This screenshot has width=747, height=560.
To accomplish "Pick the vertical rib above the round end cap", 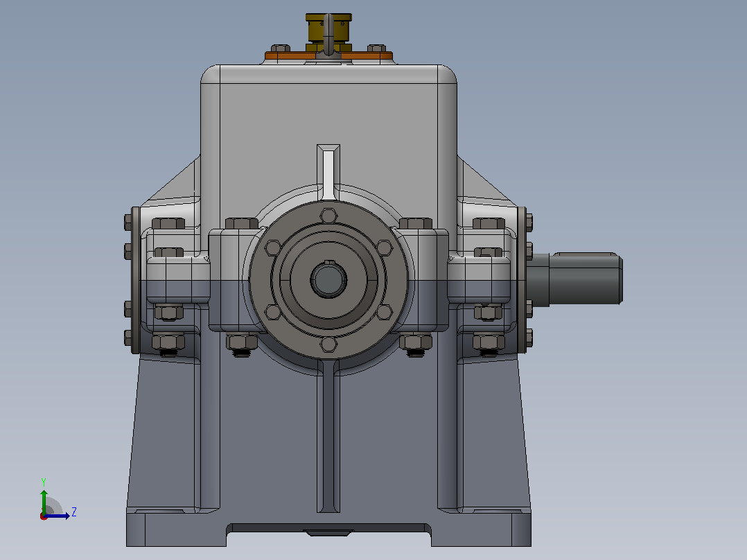I will click(328, 172).
